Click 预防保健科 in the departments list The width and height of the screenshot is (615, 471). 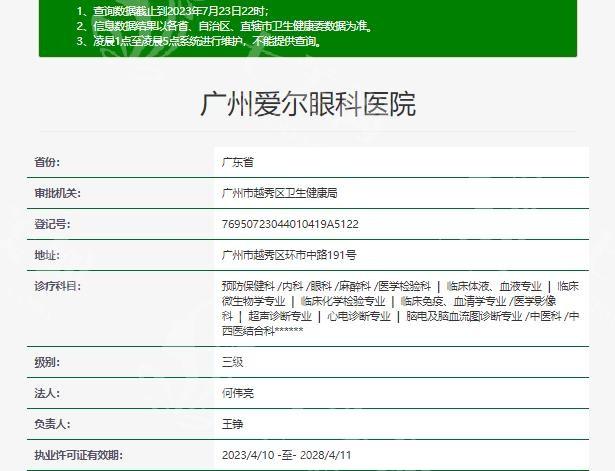[248, 286]
